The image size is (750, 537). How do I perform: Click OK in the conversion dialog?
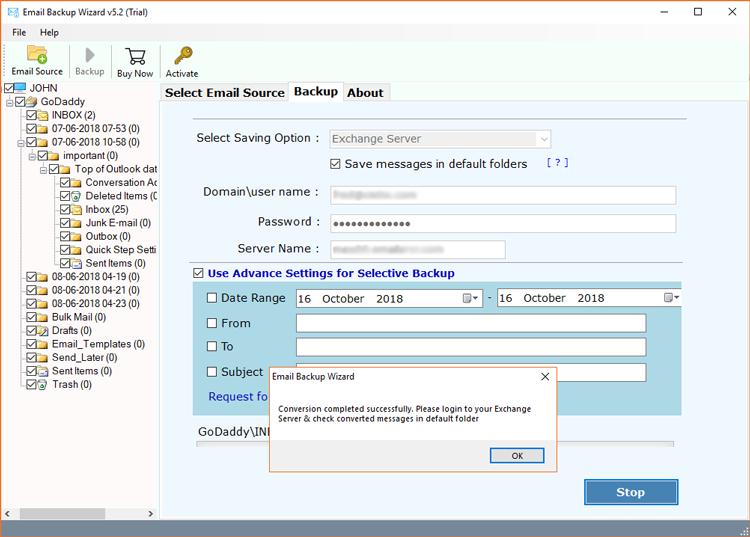[x=517, y=455]
